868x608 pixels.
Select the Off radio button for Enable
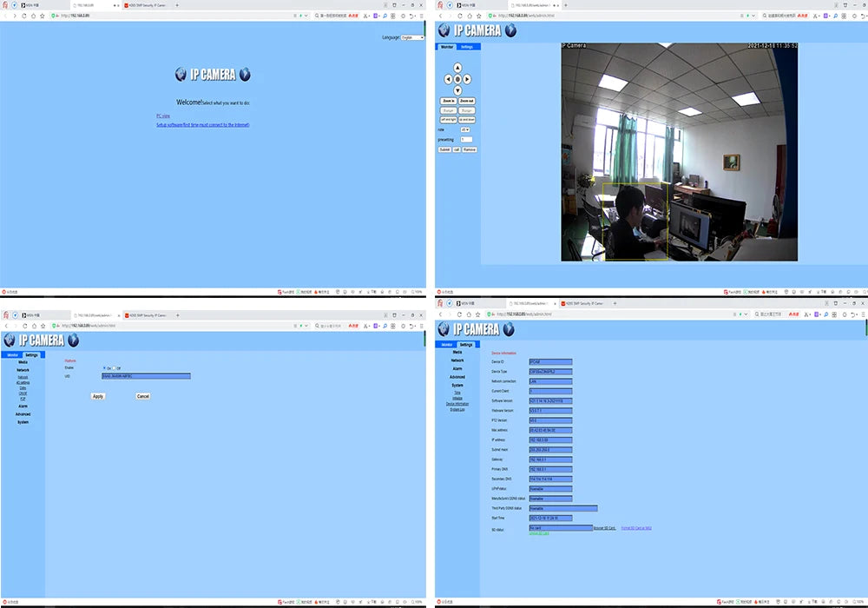click(114, 367)
